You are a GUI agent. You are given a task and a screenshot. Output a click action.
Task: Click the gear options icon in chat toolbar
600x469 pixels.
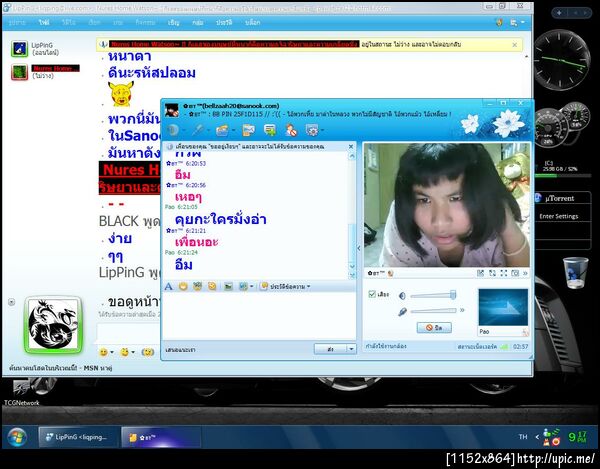pyautogui.click(x=312, y=130)
